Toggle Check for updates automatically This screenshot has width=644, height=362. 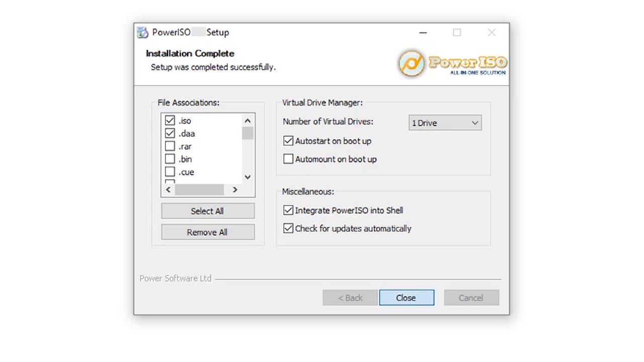tap(288, 229)
